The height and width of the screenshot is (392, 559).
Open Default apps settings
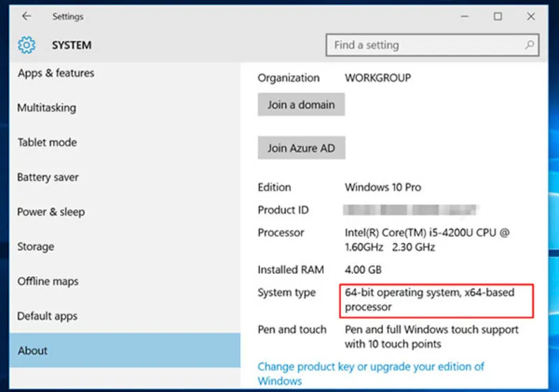pos(47,316)
